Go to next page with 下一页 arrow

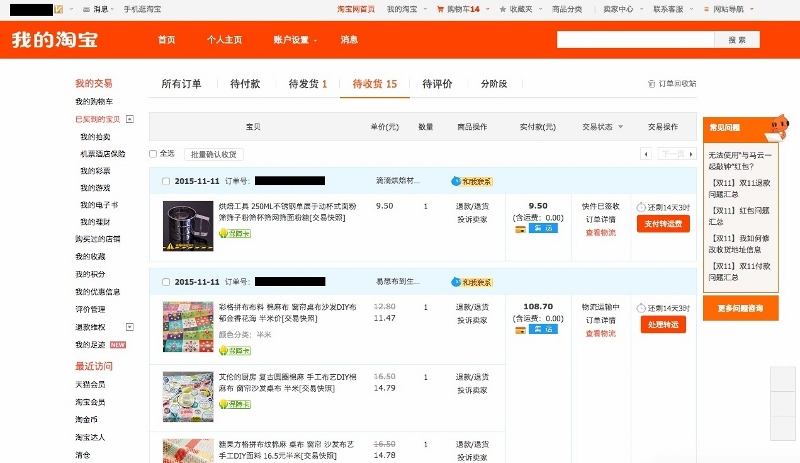(x=677, y=154)
